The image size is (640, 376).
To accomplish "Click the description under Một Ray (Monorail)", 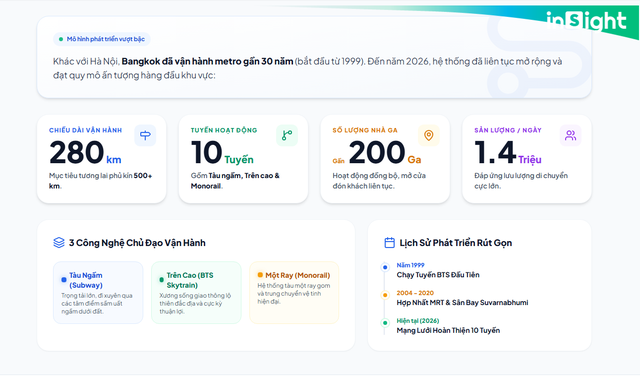I will click(x=293, y=294).
